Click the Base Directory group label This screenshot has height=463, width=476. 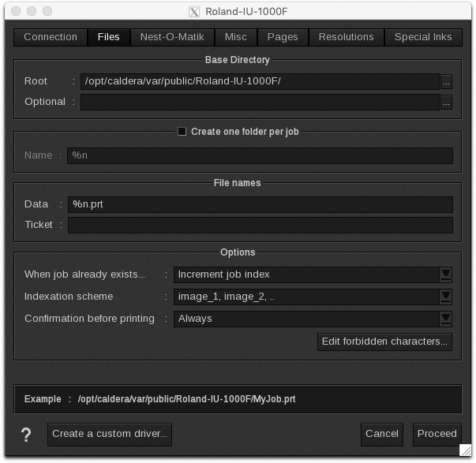(x=238, y=60)
